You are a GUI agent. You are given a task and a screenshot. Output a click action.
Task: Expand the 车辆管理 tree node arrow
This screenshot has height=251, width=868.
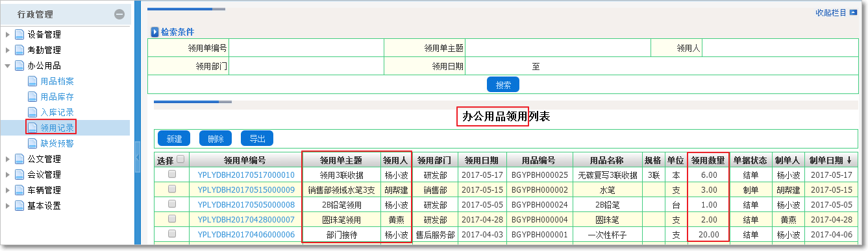[x=8, y=190]
